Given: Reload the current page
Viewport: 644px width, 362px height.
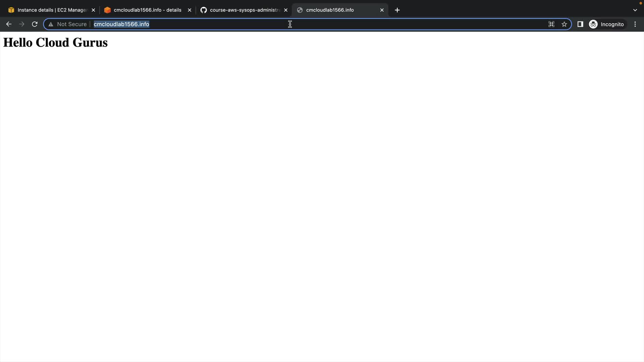Looking at the screenshot, I should (x=35, y=24).
